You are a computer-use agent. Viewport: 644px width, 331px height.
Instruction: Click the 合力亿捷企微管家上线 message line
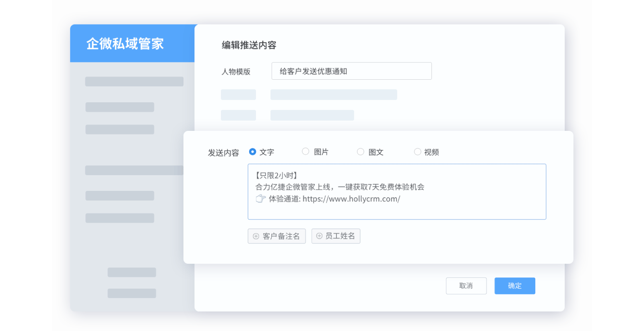(x=340, y=187)
